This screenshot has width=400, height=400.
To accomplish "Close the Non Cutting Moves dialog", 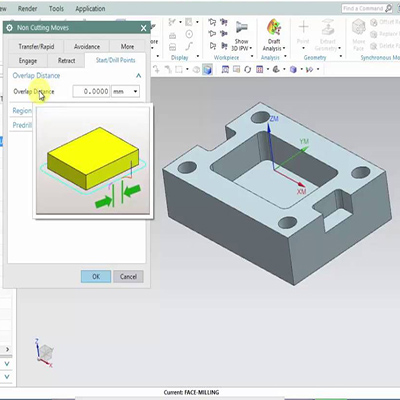I will point(143,28).
